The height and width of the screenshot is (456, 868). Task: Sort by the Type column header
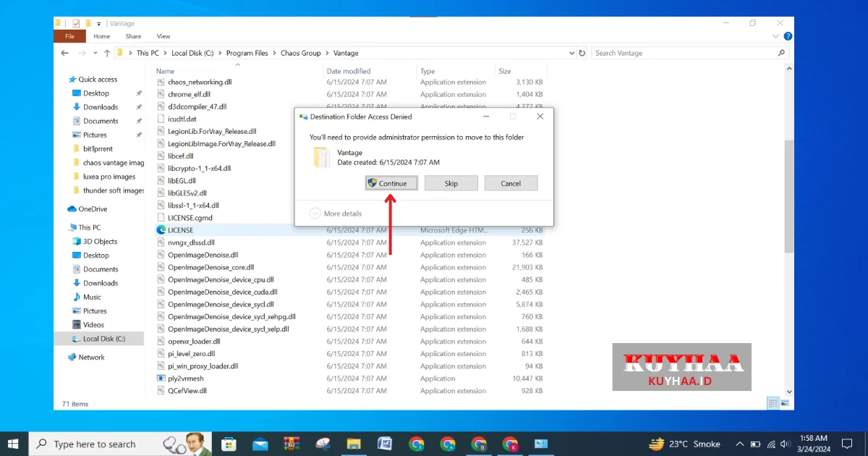coord(427,71)
